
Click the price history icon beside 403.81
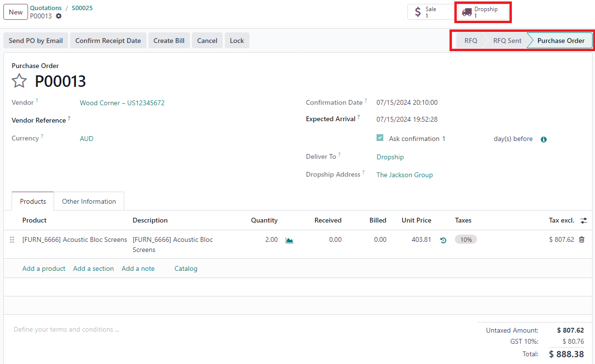[x=443, y=240]
